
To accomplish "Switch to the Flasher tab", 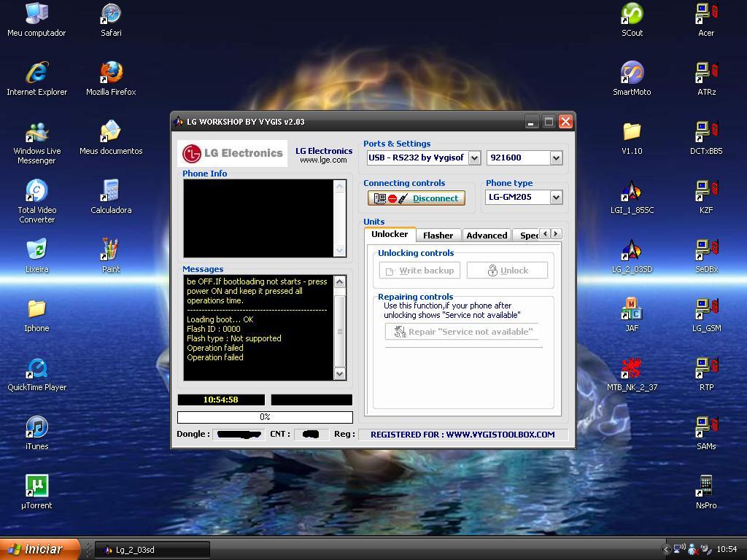I will [x=438, y=236].
